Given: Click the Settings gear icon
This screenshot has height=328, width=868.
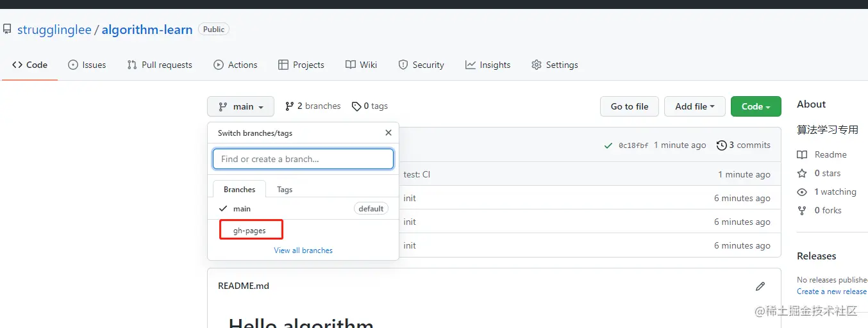Looking at the screenshot, I should click(x=537, y=65).
